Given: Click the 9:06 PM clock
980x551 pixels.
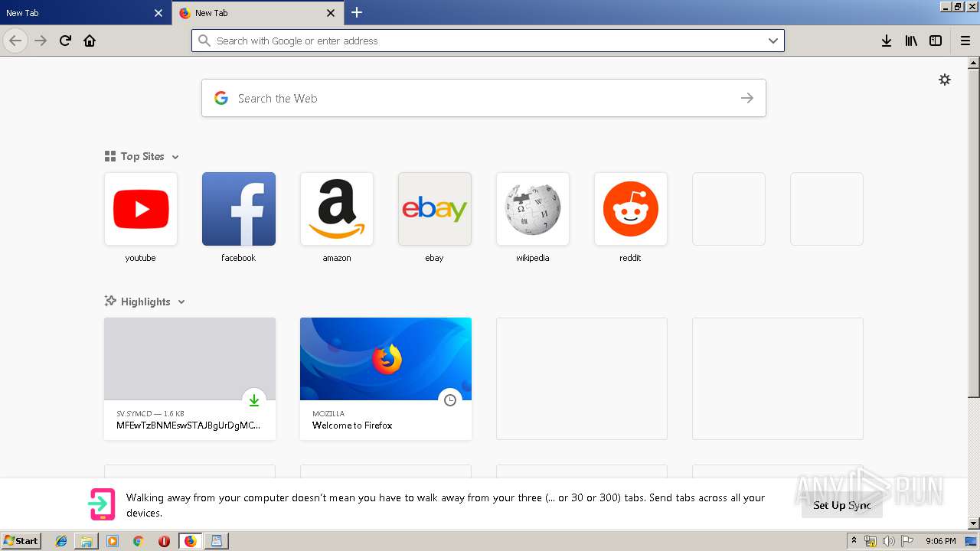Looking at the screenshot, I should point(940,541).
